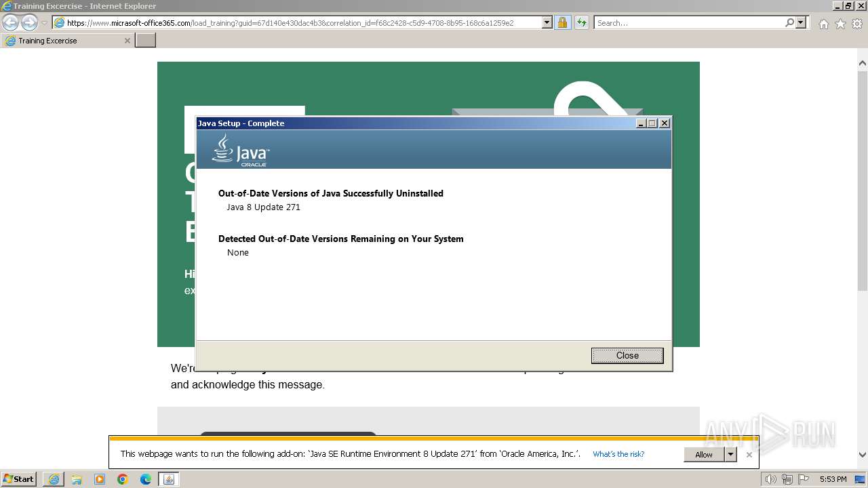868x488 pixels.
Task: Click the volume speaker tray icon
Action: (x=771, y=479)
